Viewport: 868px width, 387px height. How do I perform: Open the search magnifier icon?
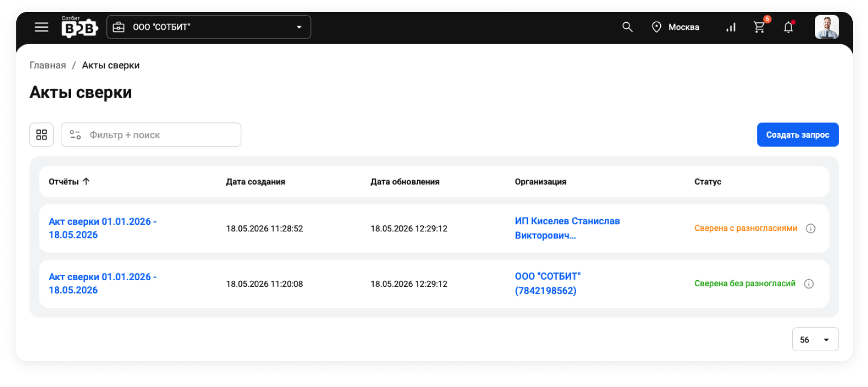[x=627, y=27]
